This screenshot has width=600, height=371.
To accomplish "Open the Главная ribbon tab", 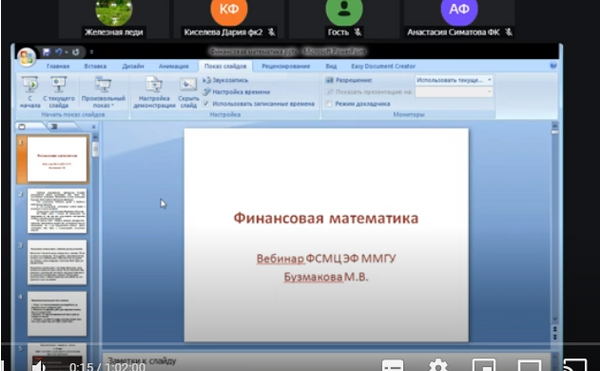I will pos(58,66).
